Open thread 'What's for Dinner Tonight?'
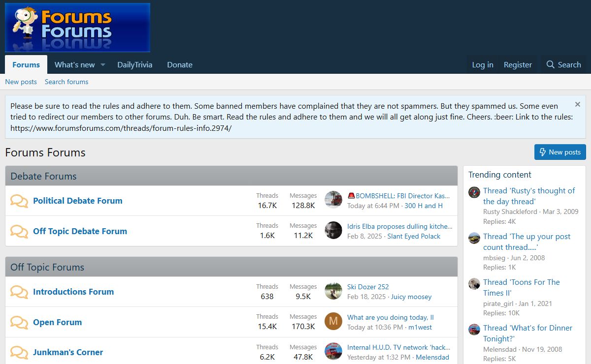The width and height of the screenshot is (591, 364). pos(527,333)
